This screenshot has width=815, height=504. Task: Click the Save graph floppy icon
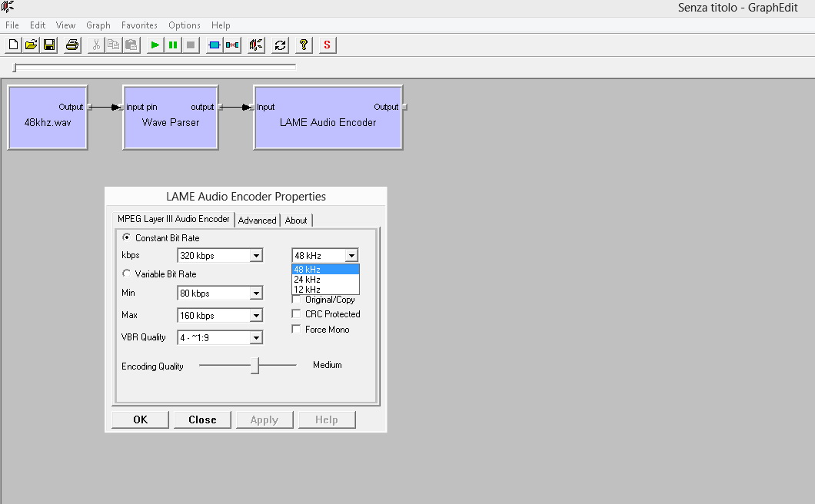pyautogui.click(x=49, y=45)
